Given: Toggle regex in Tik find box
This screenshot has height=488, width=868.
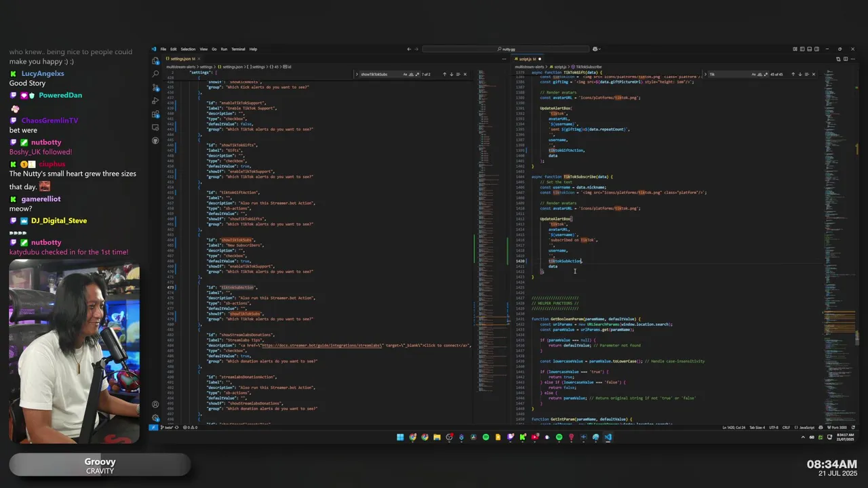Looking at the screenshot, I should point(766,75).
